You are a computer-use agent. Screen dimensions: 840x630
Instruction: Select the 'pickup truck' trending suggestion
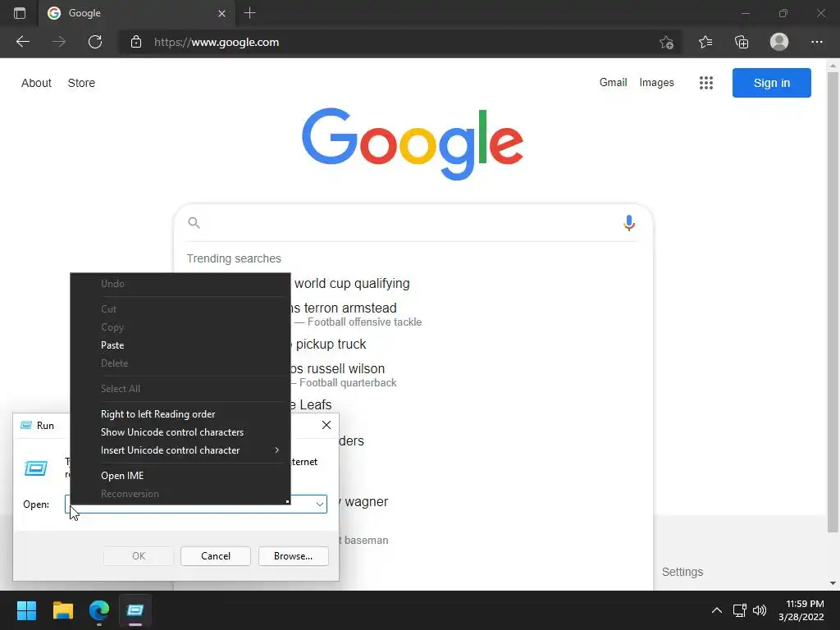331,344
